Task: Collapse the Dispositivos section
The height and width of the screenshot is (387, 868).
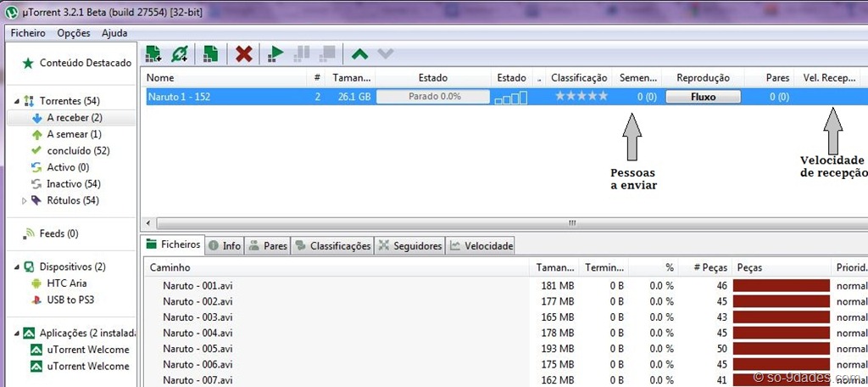Action: (x=16, y=266)
